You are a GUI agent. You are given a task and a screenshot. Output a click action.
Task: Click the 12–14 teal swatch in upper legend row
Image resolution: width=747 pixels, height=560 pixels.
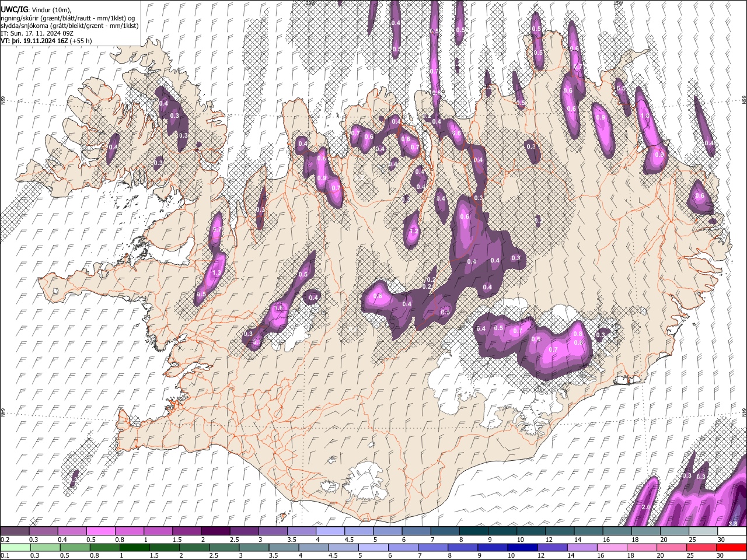tap(560, 531)
